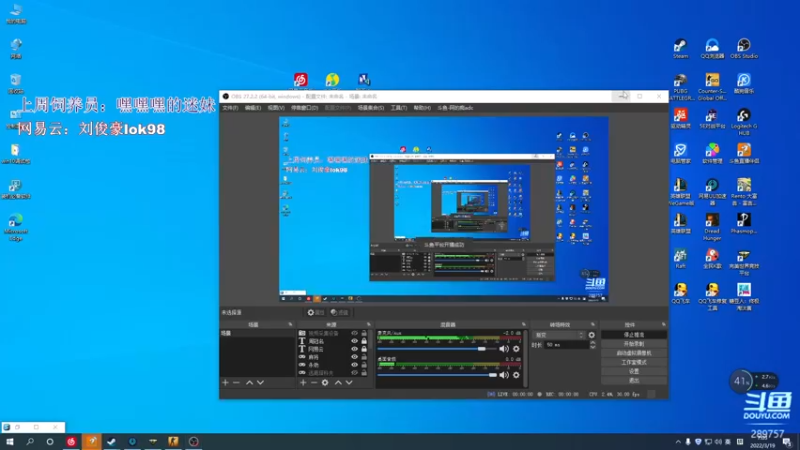The image size is (800, 450).
Task: Open the Windows Start menu
Action: [x=9, y=441]
